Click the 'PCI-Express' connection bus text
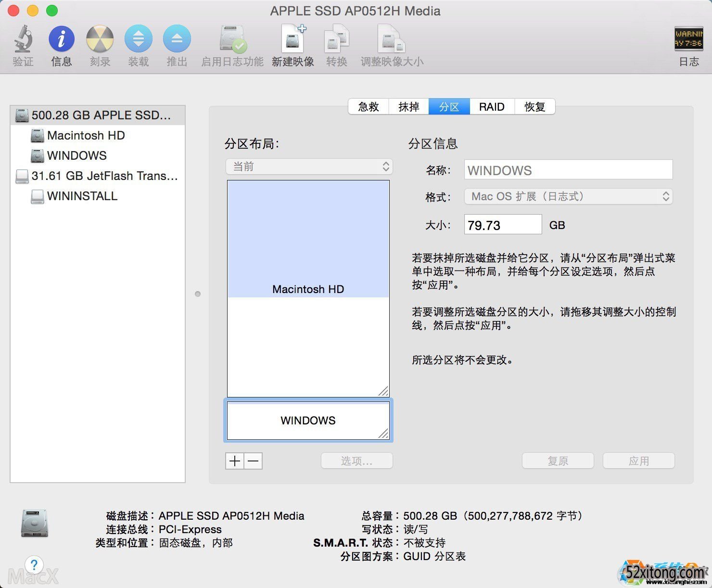The width and height of the screenshot is (712, 588). click(x=190, y=530)
